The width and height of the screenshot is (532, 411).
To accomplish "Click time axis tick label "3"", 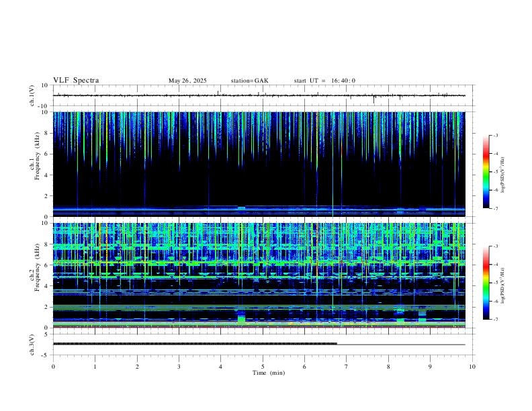I will [x=179, y=367].
